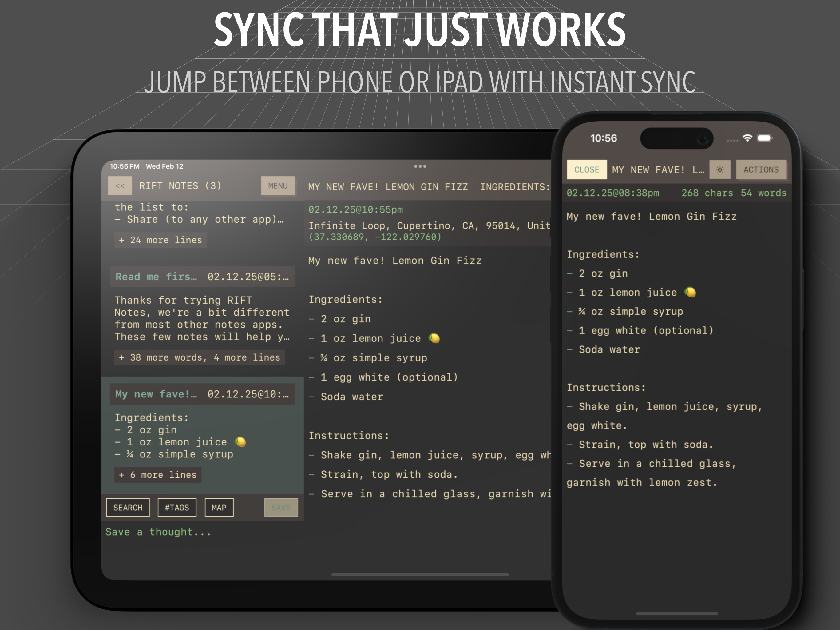
Task: Tap "– 1 egg white (optional)" on iPhone
Action: 640,331
